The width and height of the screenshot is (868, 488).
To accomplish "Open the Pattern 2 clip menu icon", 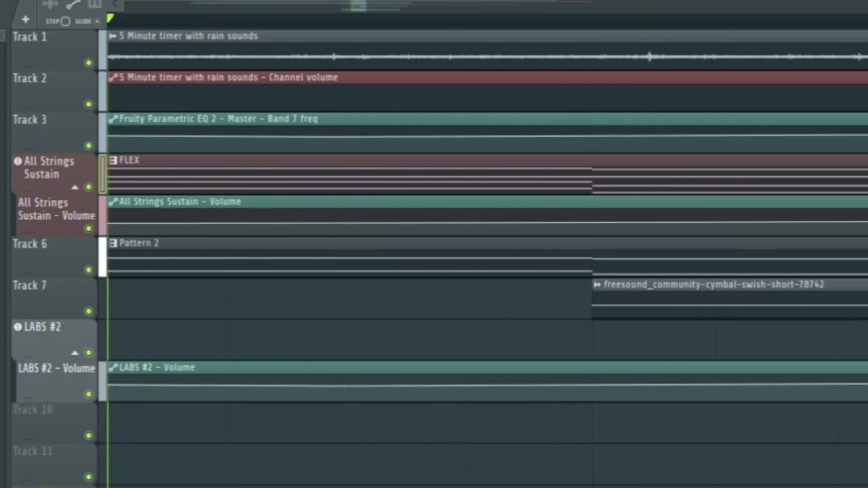I will (x=113, y=243).
